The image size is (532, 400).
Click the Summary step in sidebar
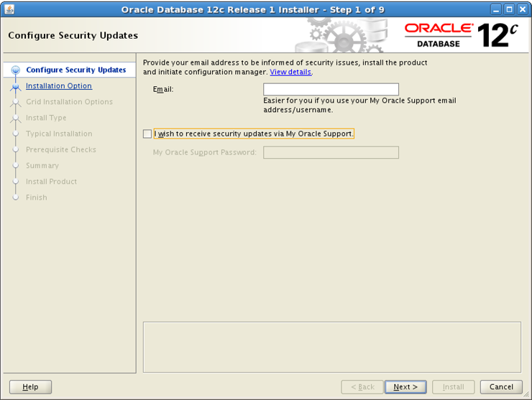42,165
